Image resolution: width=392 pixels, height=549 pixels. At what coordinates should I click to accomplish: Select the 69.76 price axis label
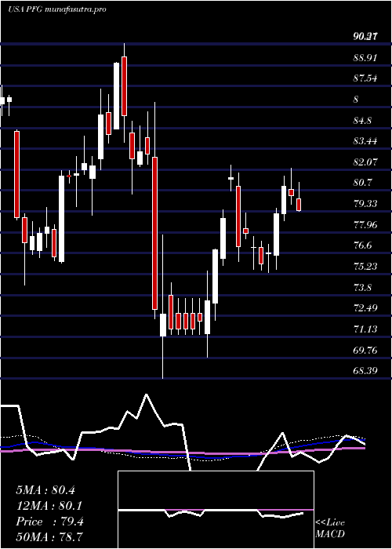click(365, 350)
